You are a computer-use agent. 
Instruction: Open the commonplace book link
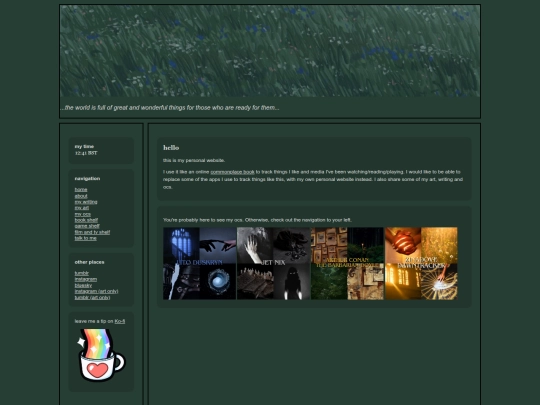[x=232, y=172]
